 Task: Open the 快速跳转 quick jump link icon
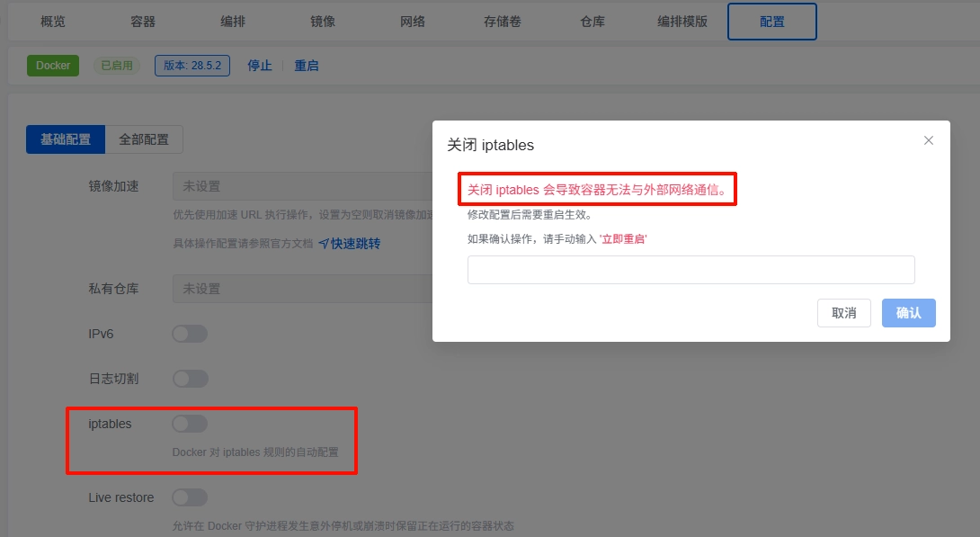point(324,243)
